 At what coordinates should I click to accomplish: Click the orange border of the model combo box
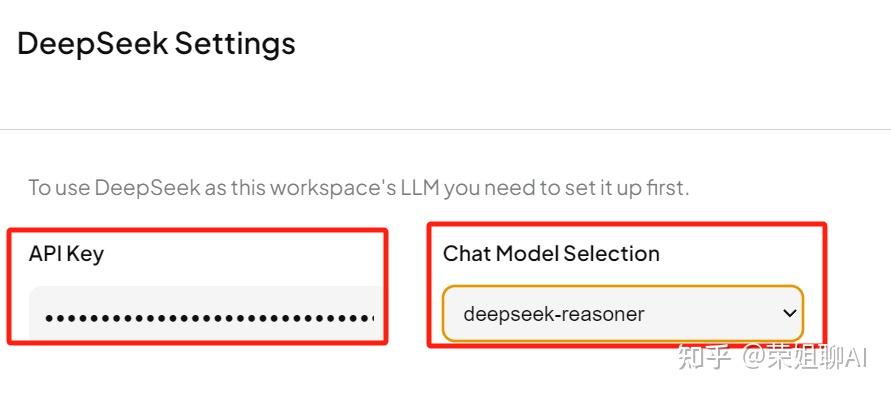click(623, 287)
